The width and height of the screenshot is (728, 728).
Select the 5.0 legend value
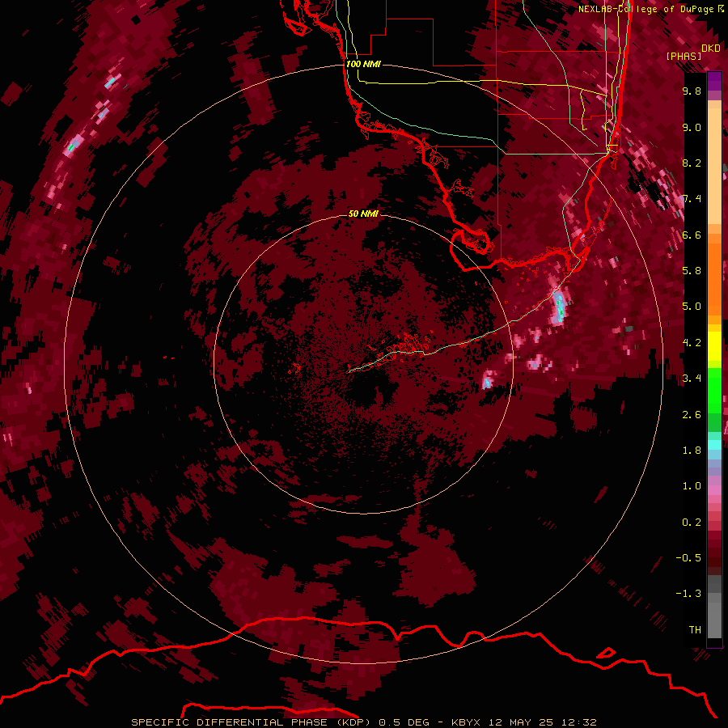coord(692,307)
